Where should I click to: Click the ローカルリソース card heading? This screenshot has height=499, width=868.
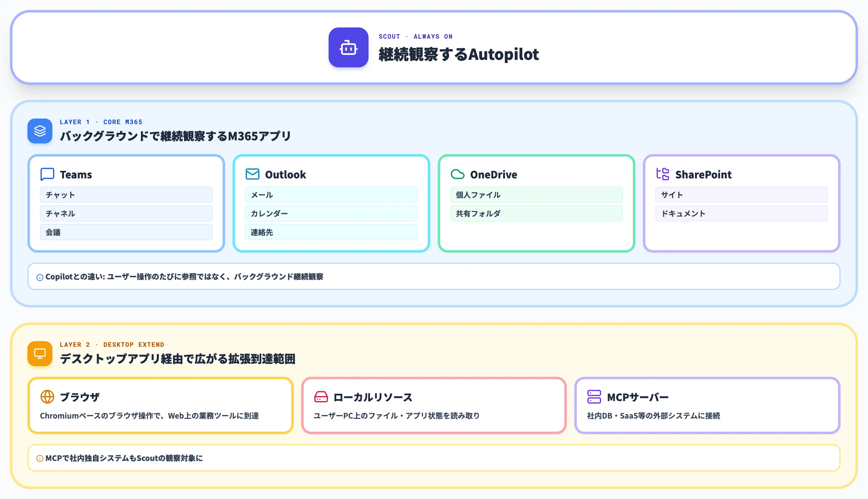click(x=373, y=397)
